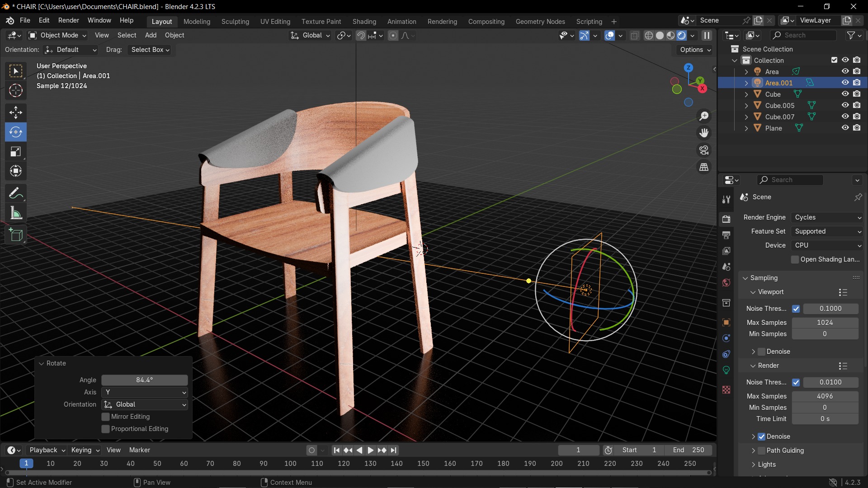Open the Object properties tab

726,322
